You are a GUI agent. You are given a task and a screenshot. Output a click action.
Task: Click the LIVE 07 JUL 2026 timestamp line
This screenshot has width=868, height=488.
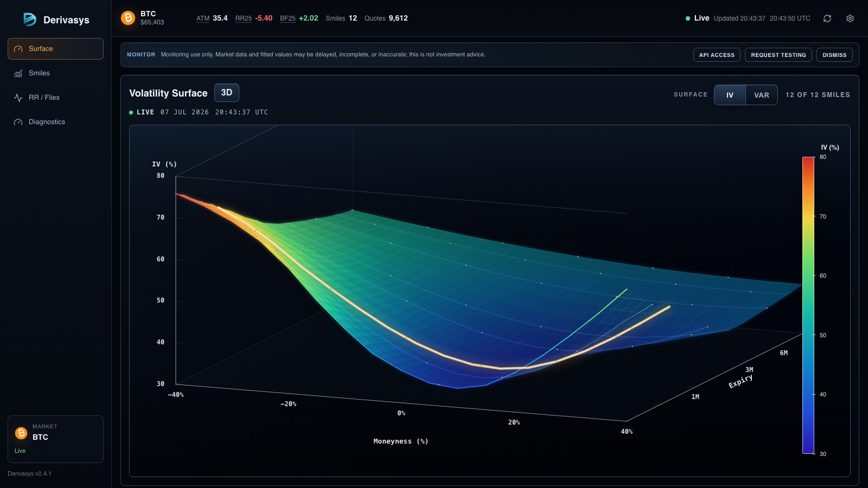[199, 112]
